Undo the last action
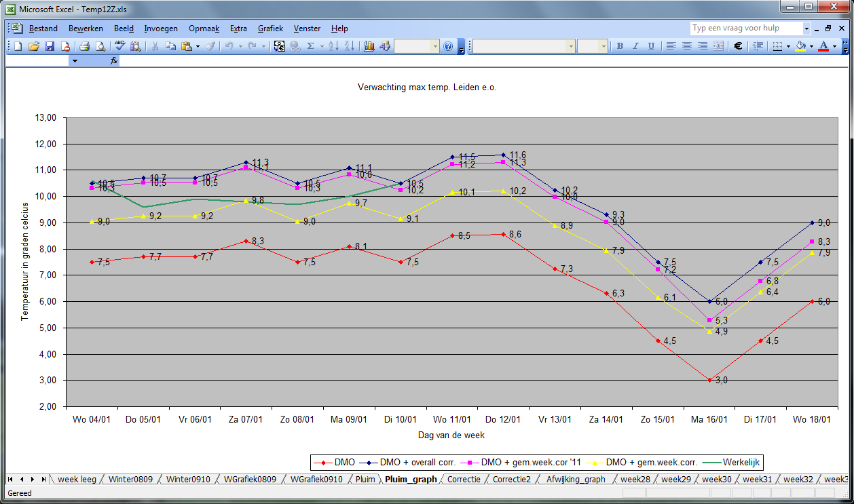Viewport: 854px width, 504px height. [x=229, y=46]
